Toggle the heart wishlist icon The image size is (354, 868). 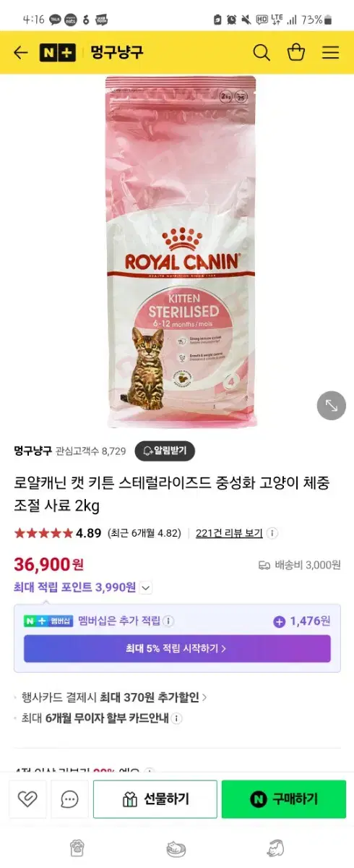click(27, 799)
